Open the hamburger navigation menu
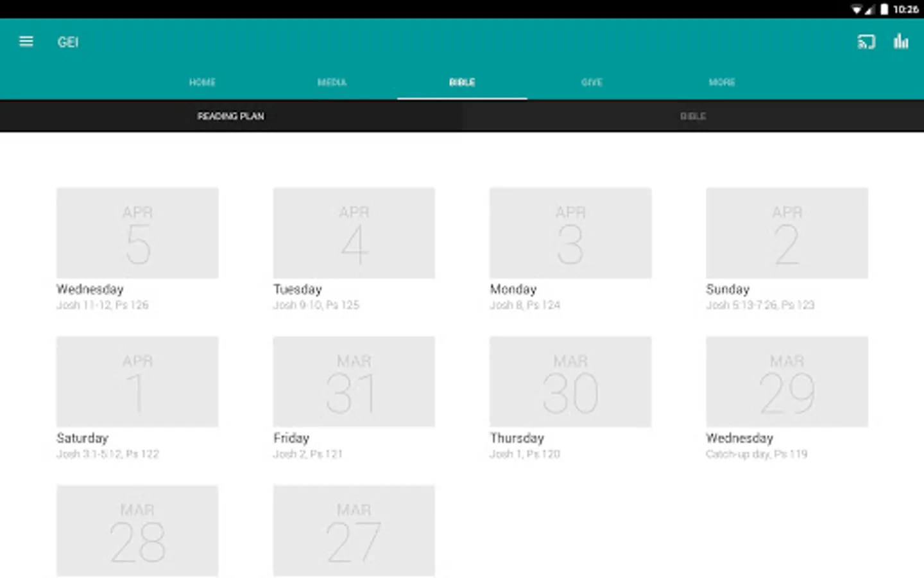This screenshot has height=578, width=924. (26, 42)
